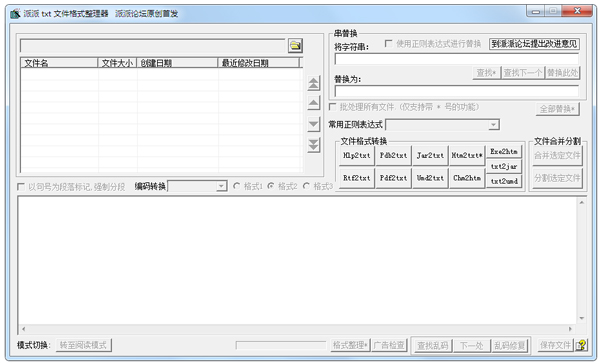Screen dimensions: 600x364
Task: Click the Umd2txt conversion button
Action: click(x=430, y=178)
